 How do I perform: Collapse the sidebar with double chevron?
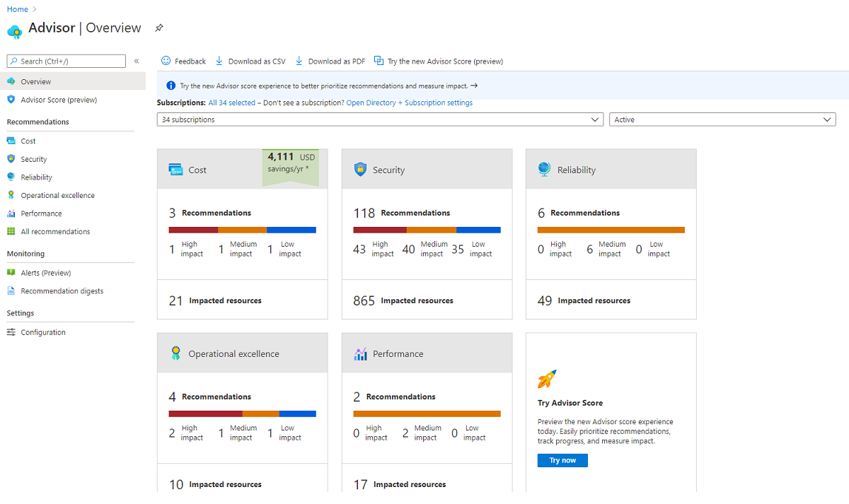137,61
